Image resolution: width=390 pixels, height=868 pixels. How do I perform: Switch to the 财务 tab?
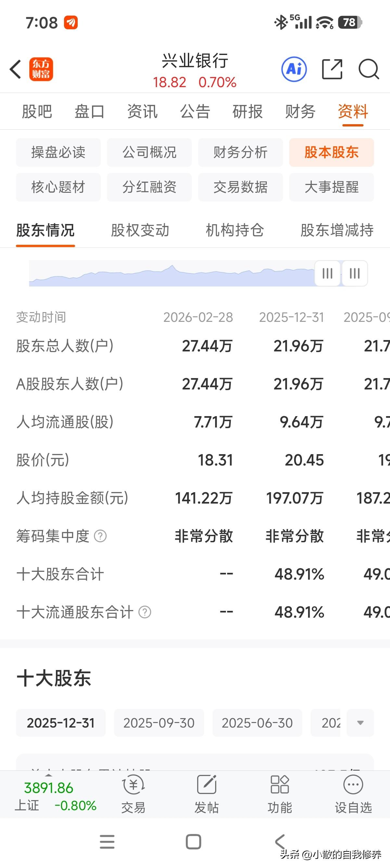[300, 112]
